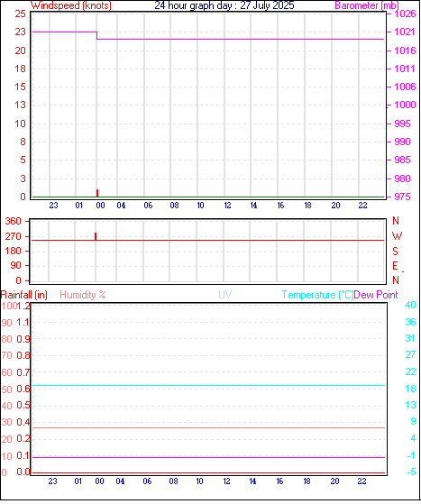Click the 'UV' legend label
Image resolution: width=421 pixels, height=504 pixels.
pyautogui.click(x=225, y=295)
